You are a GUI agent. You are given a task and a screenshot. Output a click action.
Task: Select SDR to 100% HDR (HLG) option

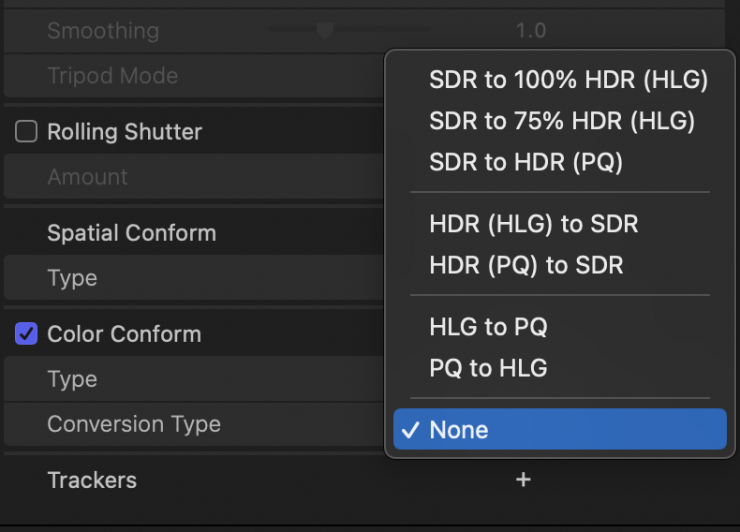tap(568, 81)
